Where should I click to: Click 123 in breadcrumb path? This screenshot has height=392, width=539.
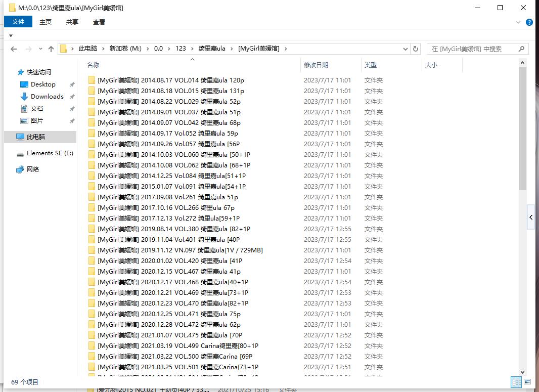pos(181,49)
